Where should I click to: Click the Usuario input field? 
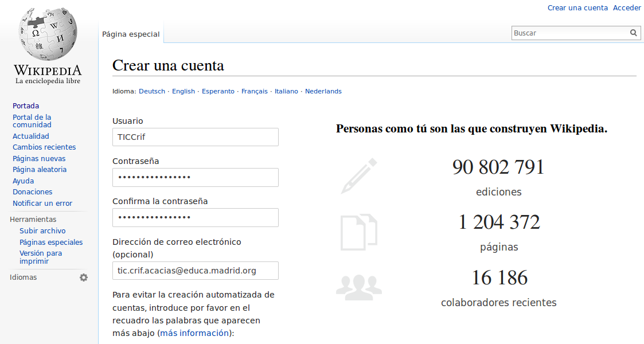196,137
